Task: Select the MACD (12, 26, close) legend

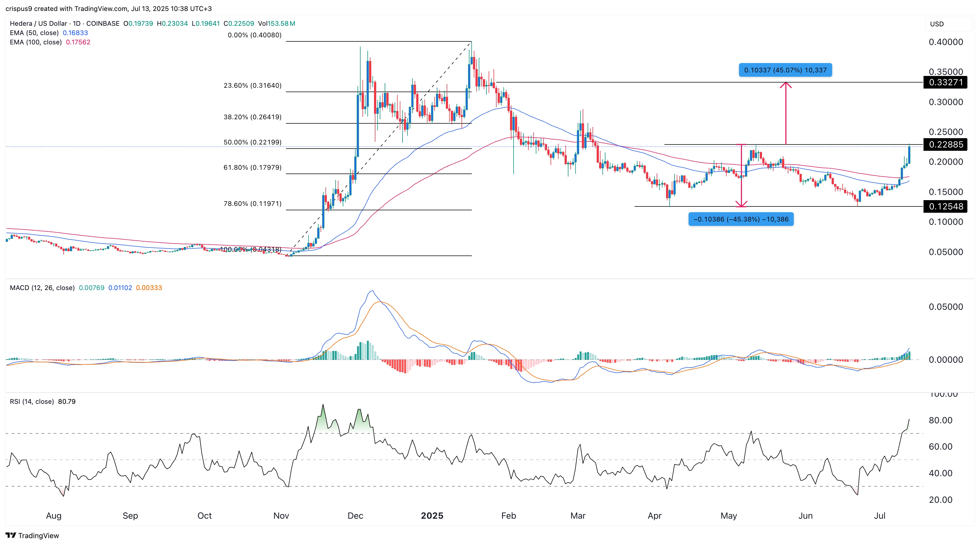Action: 42,288
